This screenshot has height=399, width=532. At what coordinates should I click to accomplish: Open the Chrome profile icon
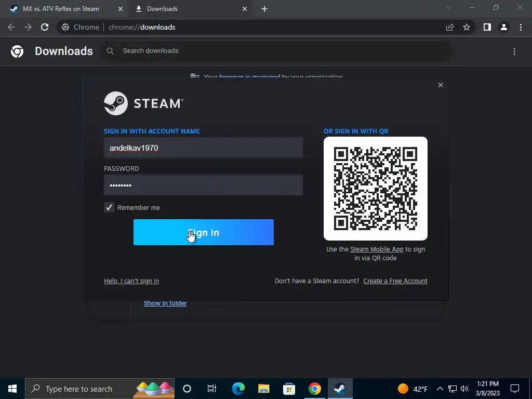click(x=504, y=27)
